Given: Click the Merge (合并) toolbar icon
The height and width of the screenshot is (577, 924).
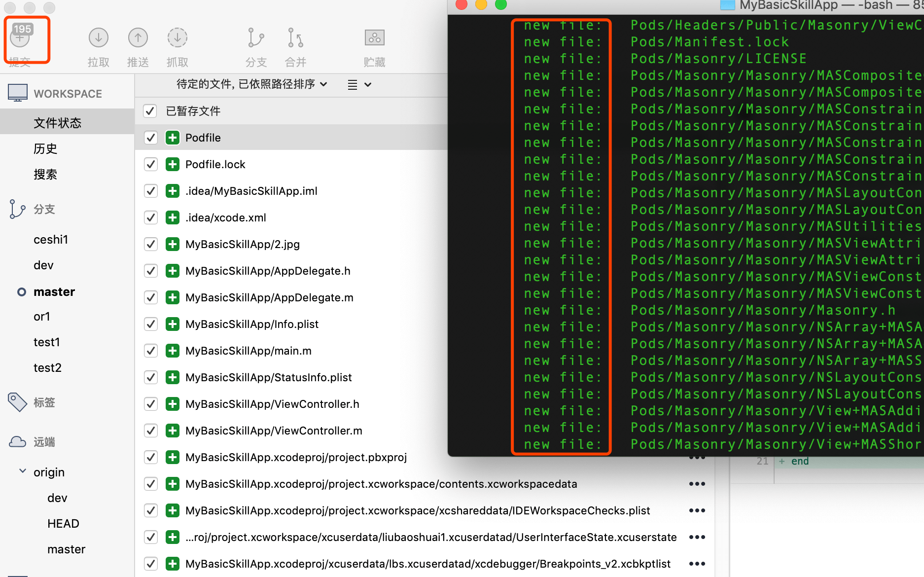Looking at the screenshot, I should coord(295,37).
